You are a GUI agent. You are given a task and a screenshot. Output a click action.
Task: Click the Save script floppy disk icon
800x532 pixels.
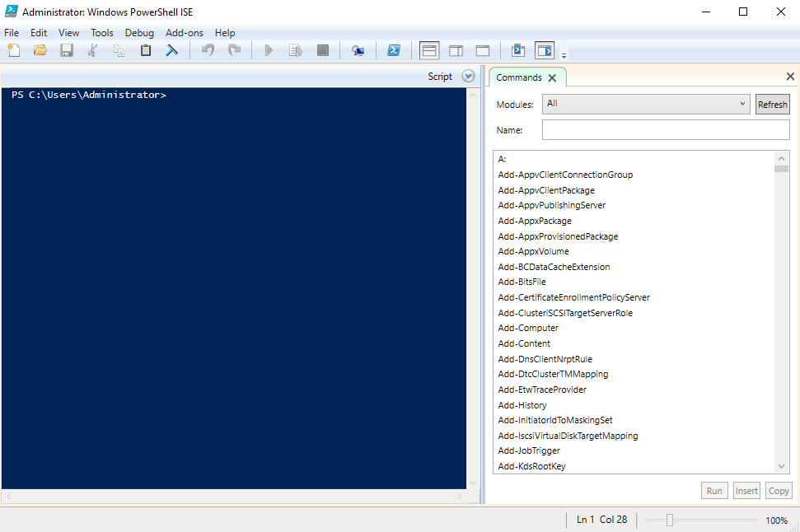click(x=67, y=50)
